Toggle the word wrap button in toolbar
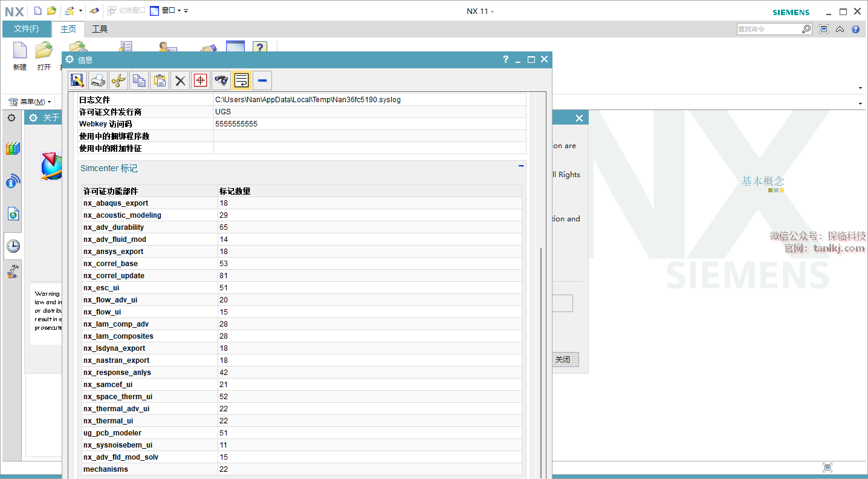The height and width of the screenshot is (479, 868). (x=242, y=80)
